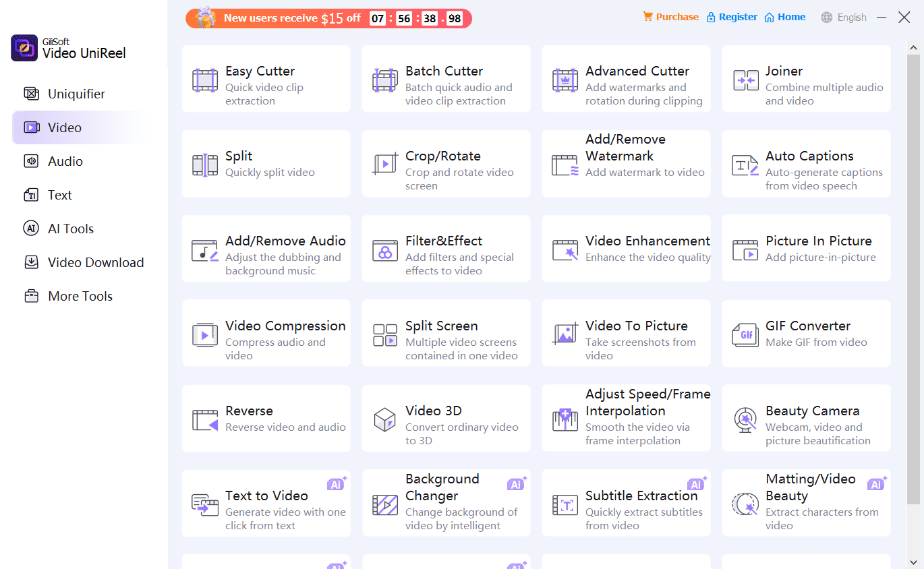Open the Video Enhancement icon
Viewport: 924px width, 569px height.
point(565,250)
